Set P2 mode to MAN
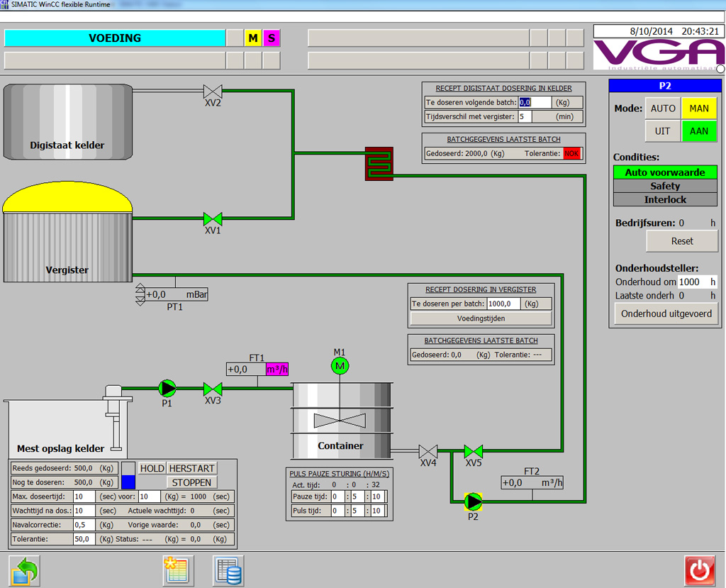The width and height of the screenshot is (726, 588). (699, 109)
